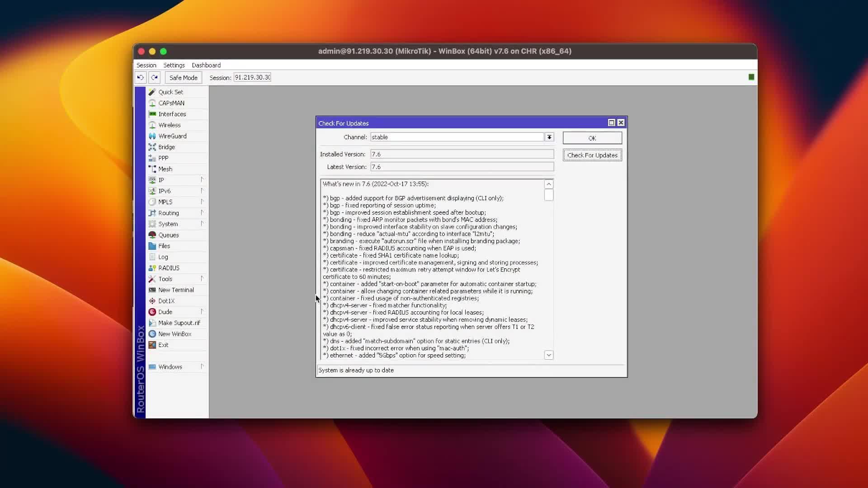Open the PPP sidebar icon
868x488 pixels.
tap(152, 158)
